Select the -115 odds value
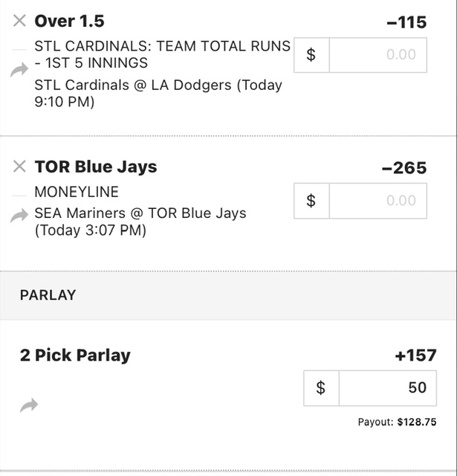The width and height of the screenshot is (457, 476). (x=406, y=22)
